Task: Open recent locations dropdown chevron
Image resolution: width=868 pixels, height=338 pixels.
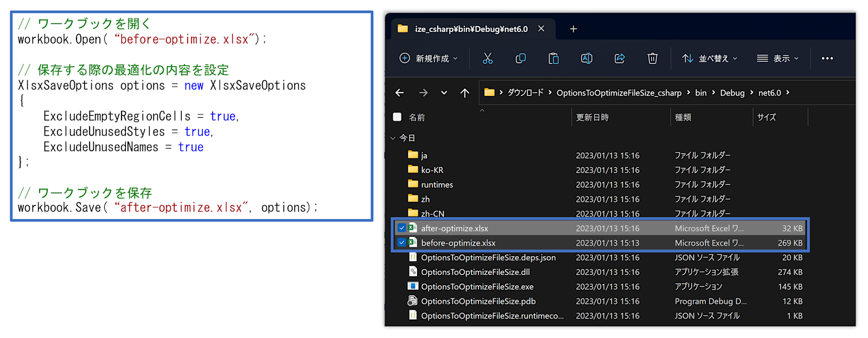Action: click(444, 93)
